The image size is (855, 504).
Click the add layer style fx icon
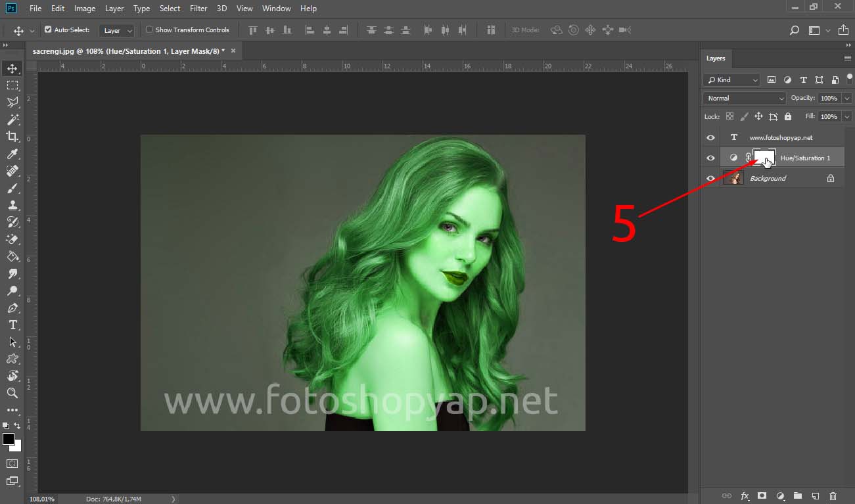(745, 496)
